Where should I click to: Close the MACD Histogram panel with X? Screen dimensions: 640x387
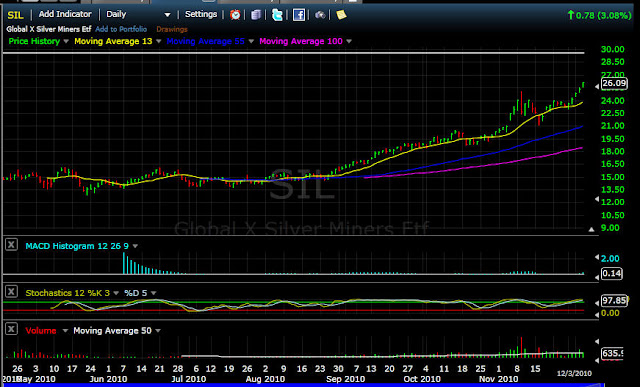pyautogui.click(x=11, y=245)
